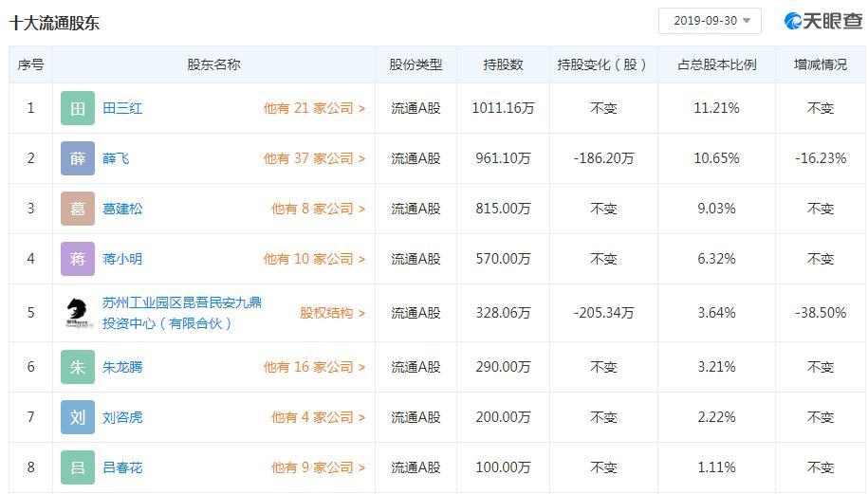Click the 九鼎 investment center logo thumbnail
Image resolution: width=868 pixels, height=494 pixels.
tap(78, 313)
